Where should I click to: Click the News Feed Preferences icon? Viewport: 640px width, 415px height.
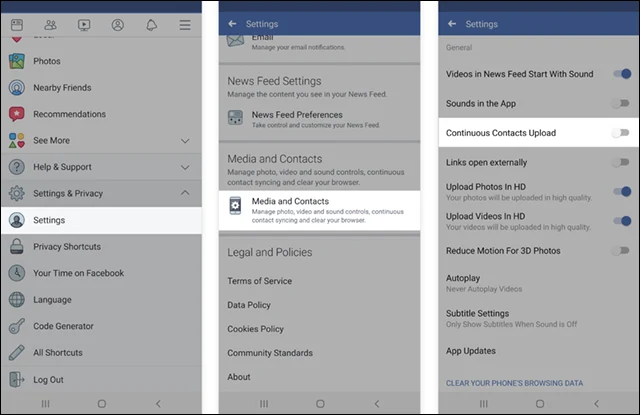tap(235, 118)
